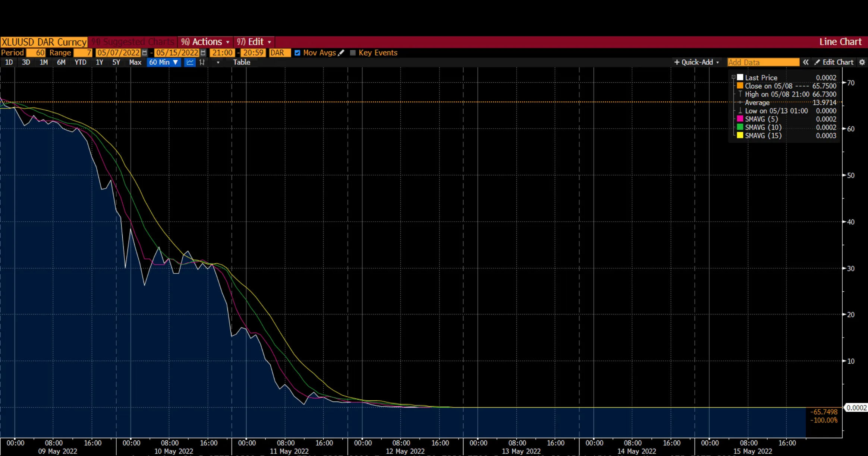868x456 pixels.
Task: Click inside the Add Data input field
Action: click(762, 62)
